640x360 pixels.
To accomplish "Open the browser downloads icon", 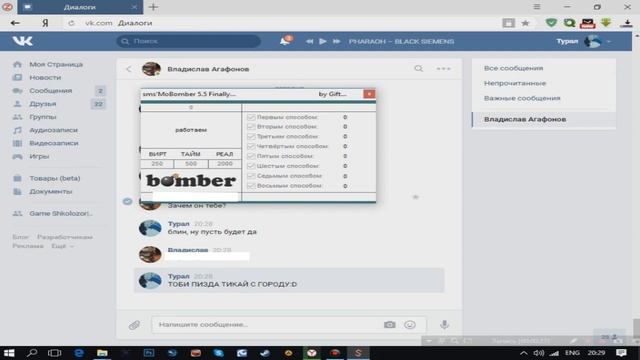I will [627, 23].
